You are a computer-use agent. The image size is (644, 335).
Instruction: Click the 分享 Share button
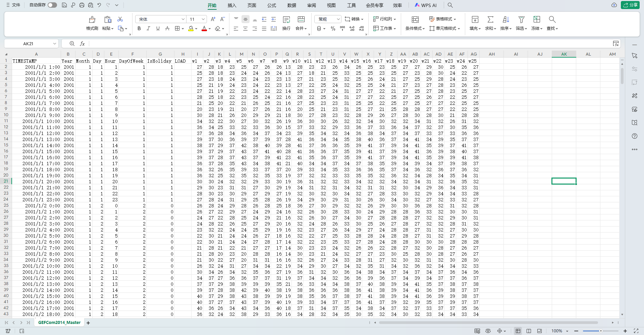click(x=630, y=5)
